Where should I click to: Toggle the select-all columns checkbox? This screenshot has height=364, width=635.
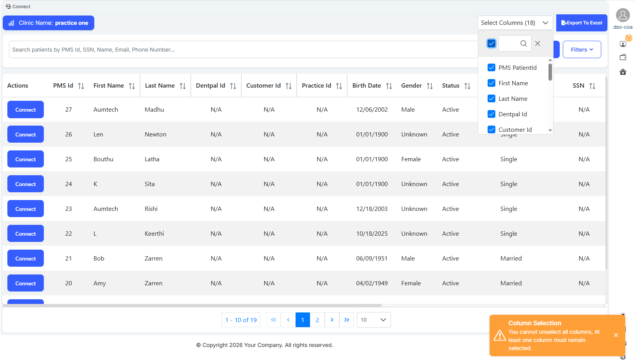tap(491, 43)
